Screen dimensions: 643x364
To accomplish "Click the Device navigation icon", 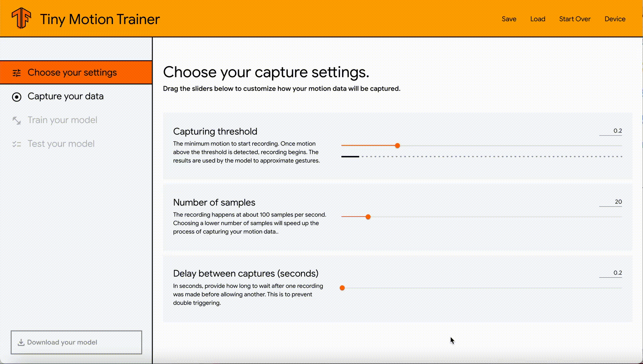I will tap(615, 18).
